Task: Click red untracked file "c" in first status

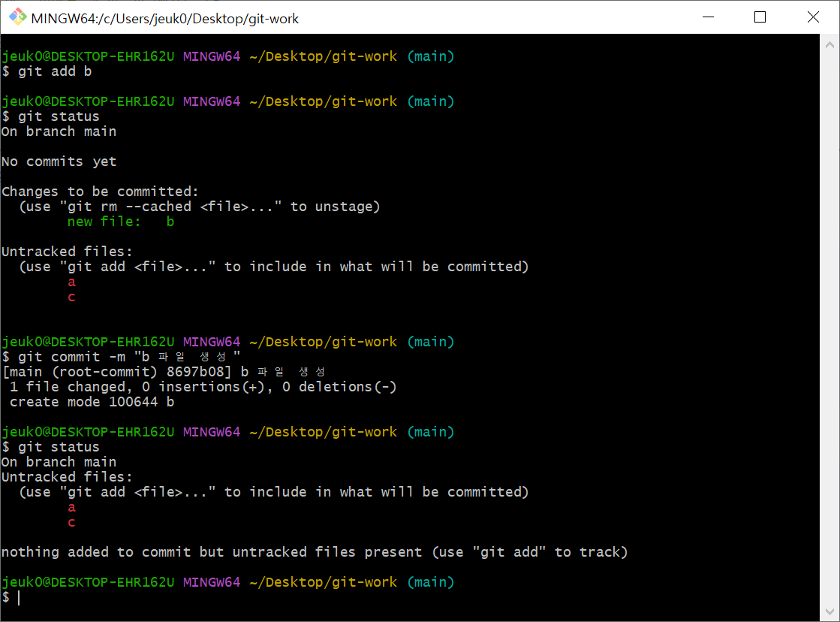Action: (72, 297)
